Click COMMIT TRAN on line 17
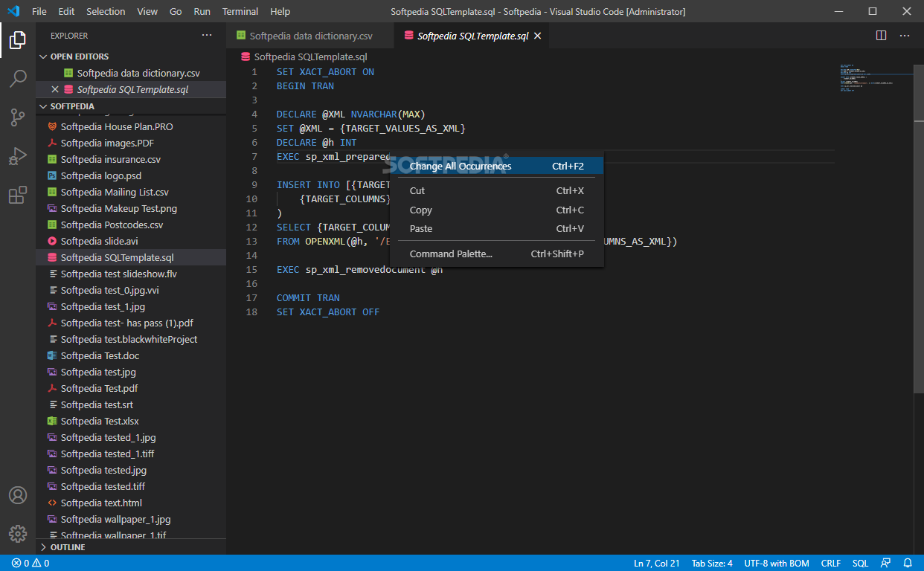 tap(308, 298)
